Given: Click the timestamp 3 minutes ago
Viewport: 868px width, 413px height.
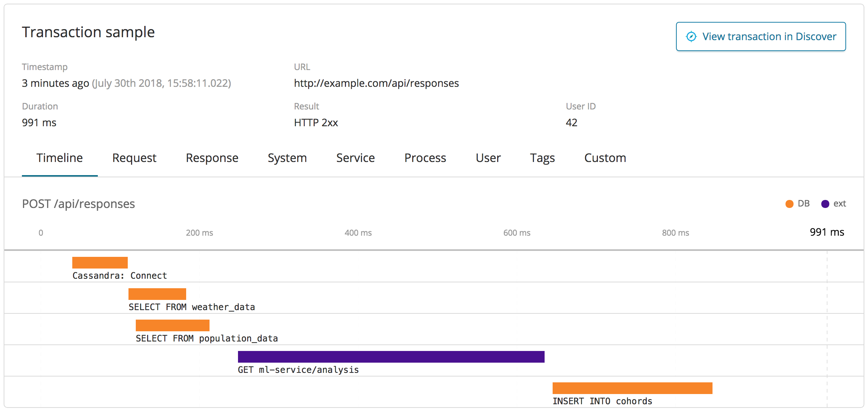Looking at the screenshot, I should point(55,83).
